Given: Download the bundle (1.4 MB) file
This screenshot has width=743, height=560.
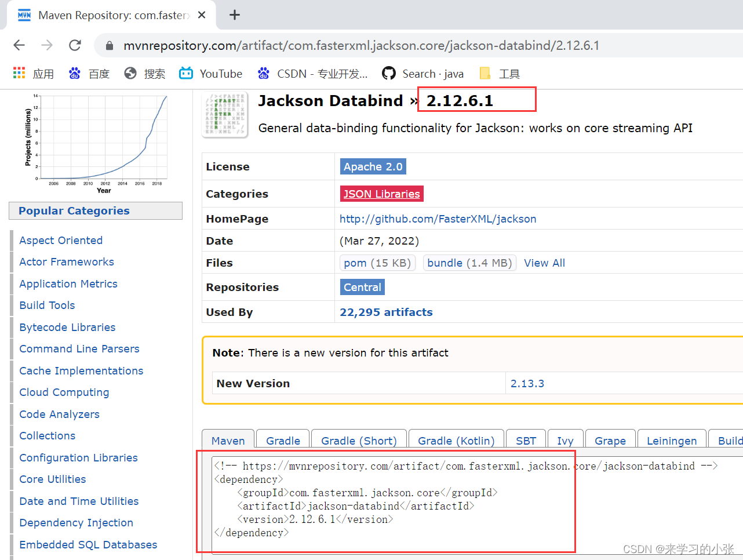Looking at the screenshot, I should (x=469, y=263).
